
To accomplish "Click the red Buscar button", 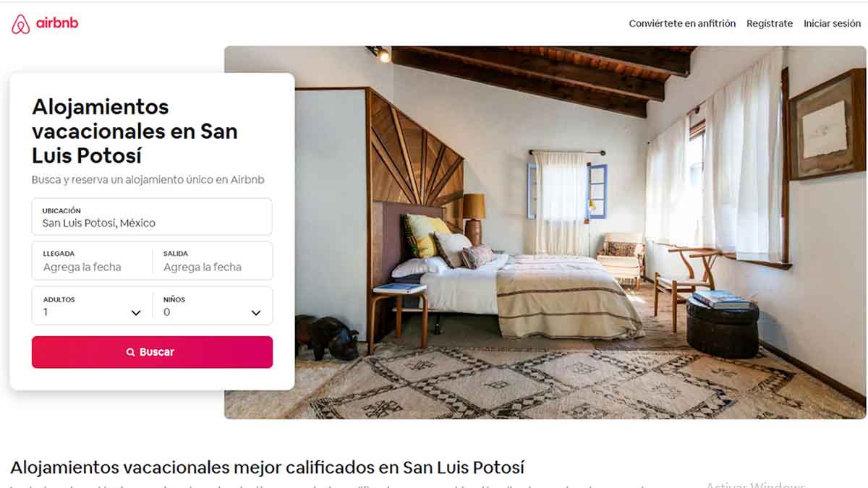I will tap(152, 352).
